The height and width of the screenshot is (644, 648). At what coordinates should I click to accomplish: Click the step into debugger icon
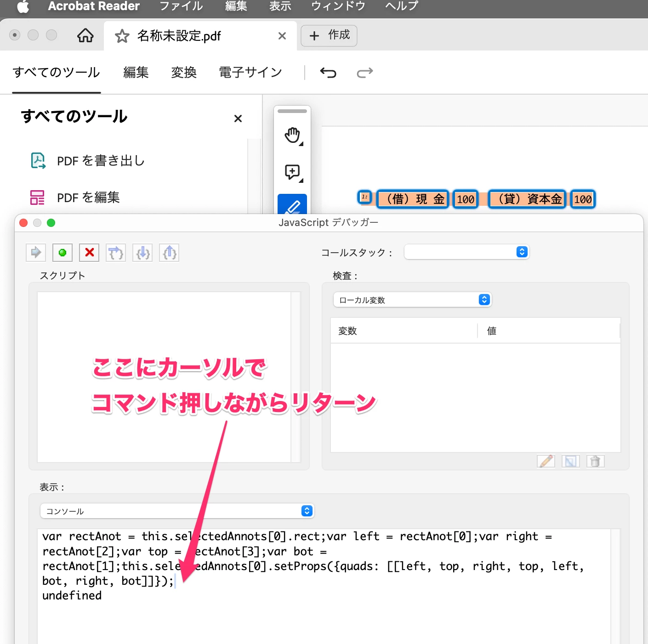pos(142,252)
